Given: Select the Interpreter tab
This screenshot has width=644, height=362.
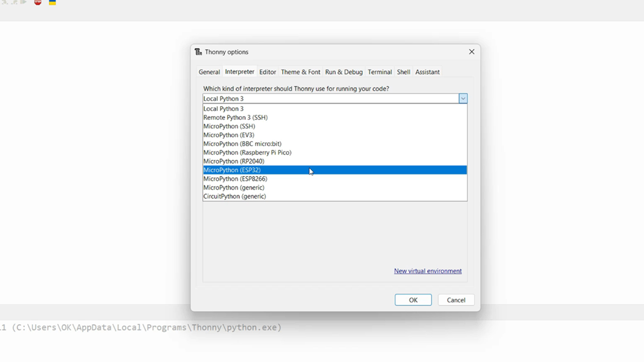Looking at the screenshot, I should 239,71.
